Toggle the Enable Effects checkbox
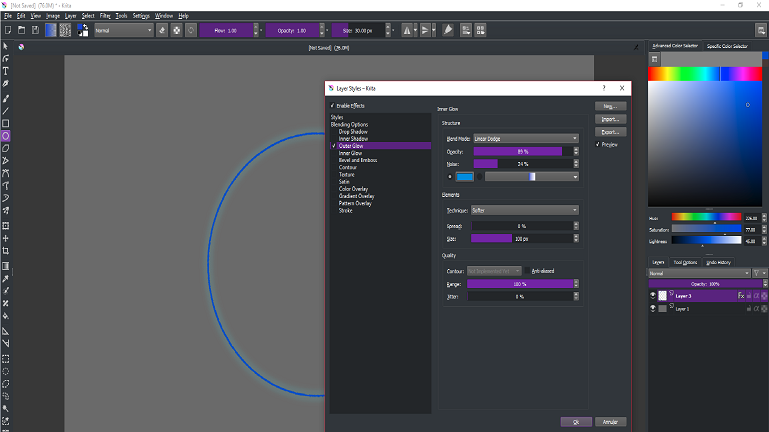Screen dimensions: 769x432 pyautogui.click(x=333, y=104)
